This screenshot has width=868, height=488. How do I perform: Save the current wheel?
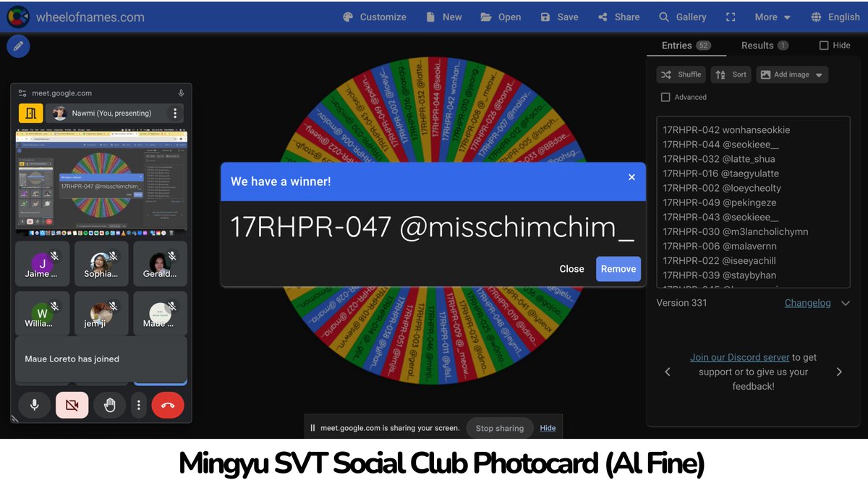[559, 17]
